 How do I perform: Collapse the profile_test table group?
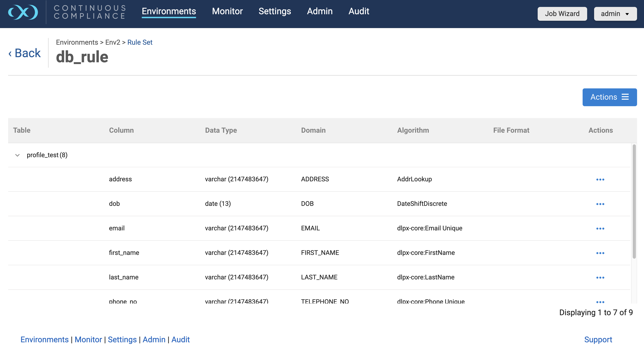tap(17, 155)
